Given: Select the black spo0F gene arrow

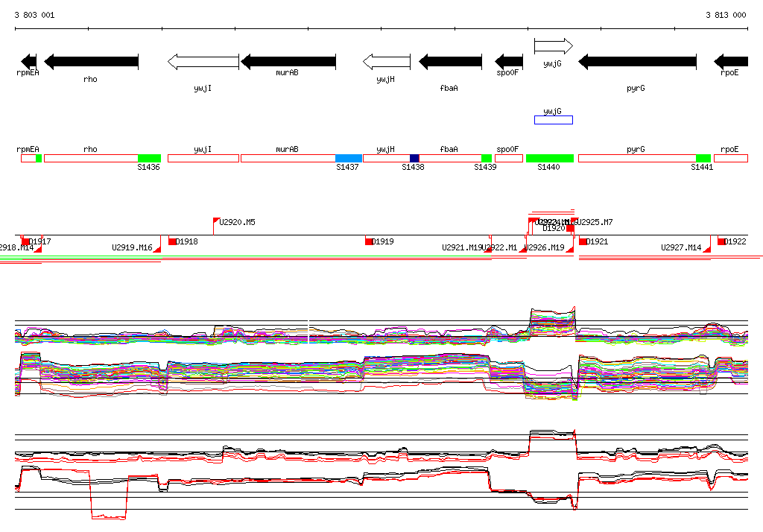Looking at the screenshot, I should [509, 62].
